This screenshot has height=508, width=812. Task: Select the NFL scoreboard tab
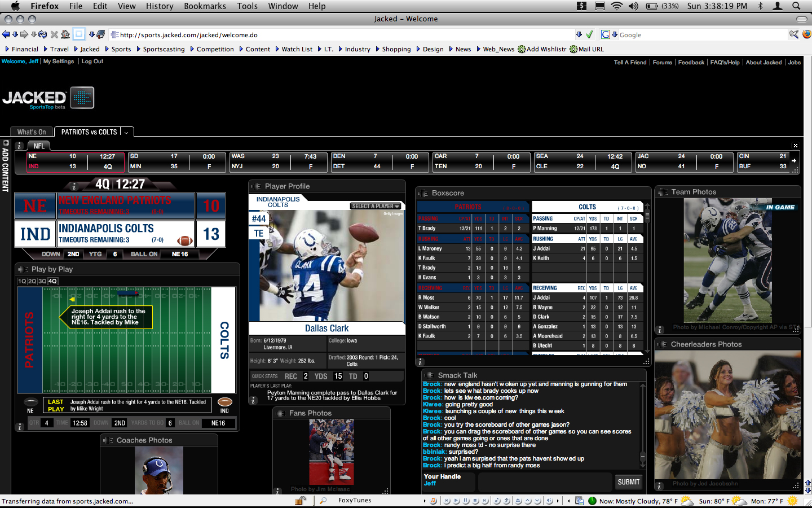pyautogui.click(x=39, y=146)
